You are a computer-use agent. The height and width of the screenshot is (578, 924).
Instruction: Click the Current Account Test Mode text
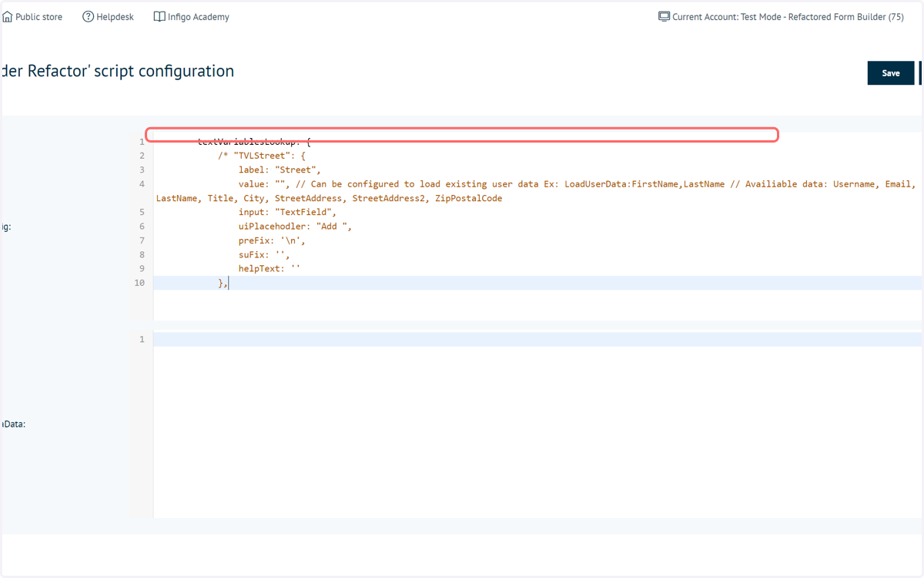(788, 17)
